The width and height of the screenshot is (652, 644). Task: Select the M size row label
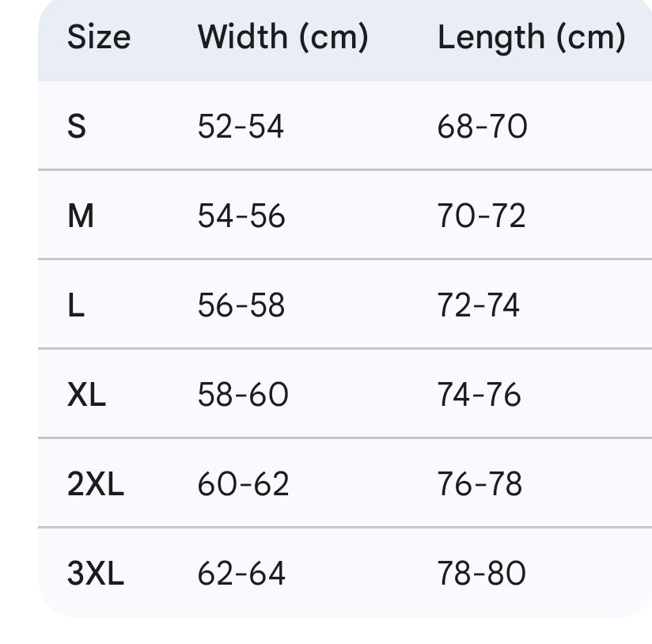[81, 216]
